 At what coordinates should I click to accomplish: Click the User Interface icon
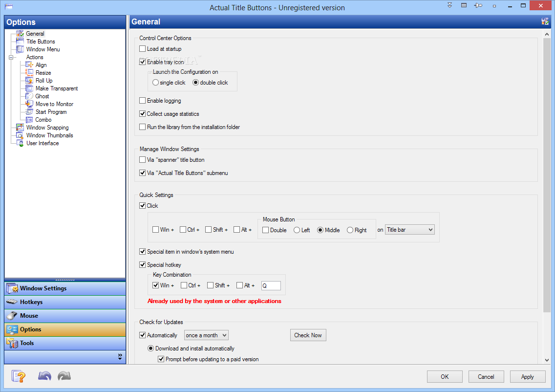tap(20, 143)
